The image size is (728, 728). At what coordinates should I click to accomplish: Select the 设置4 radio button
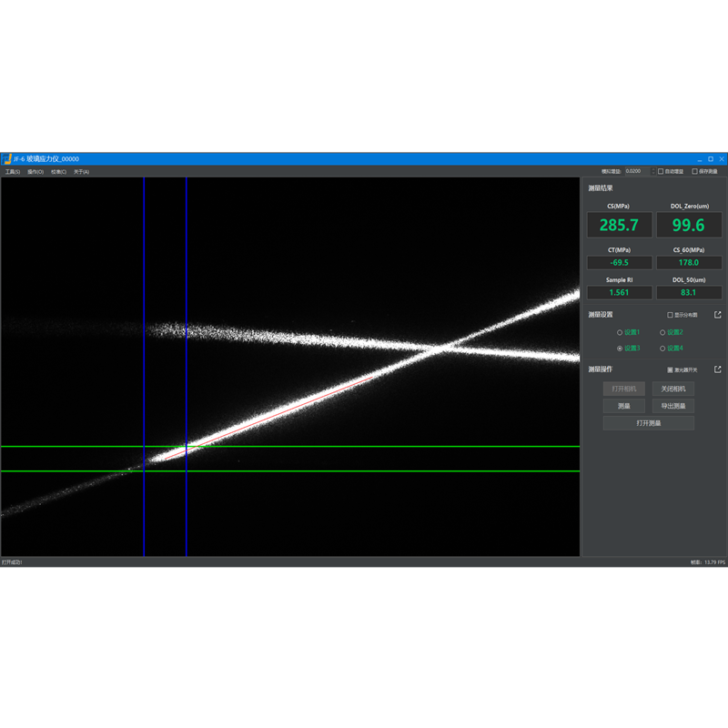click(662, 349)
